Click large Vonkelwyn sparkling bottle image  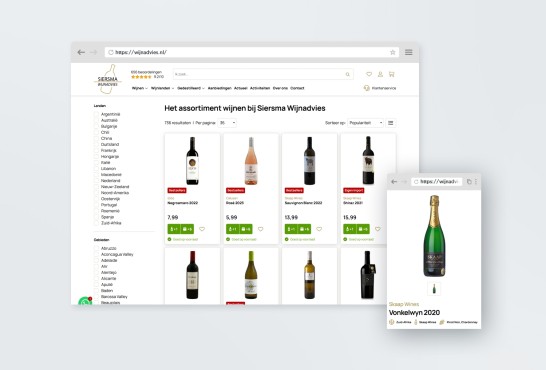point(434,236)
